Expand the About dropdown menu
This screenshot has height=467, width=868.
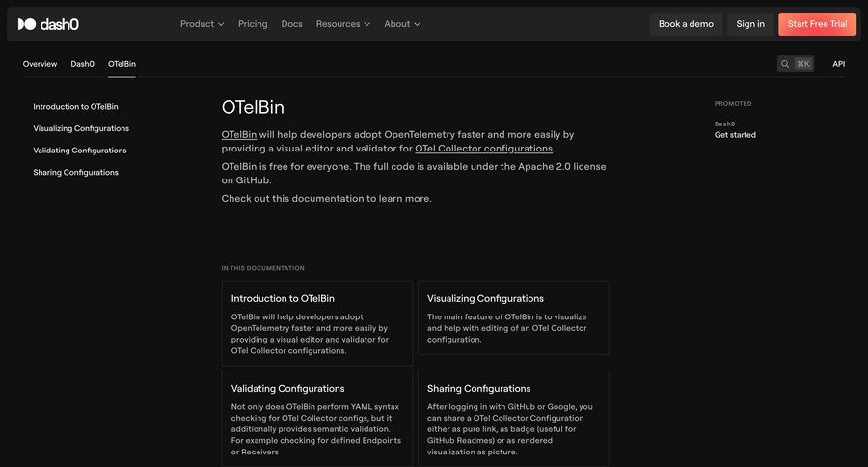coord(402,24)
